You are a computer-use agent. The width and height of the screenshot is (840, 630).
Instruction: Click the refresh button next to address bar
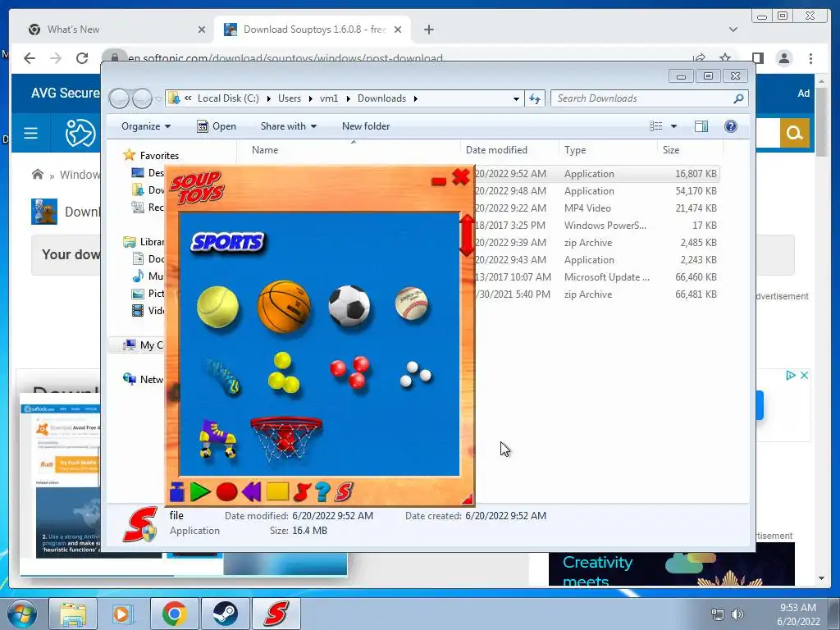535,98
